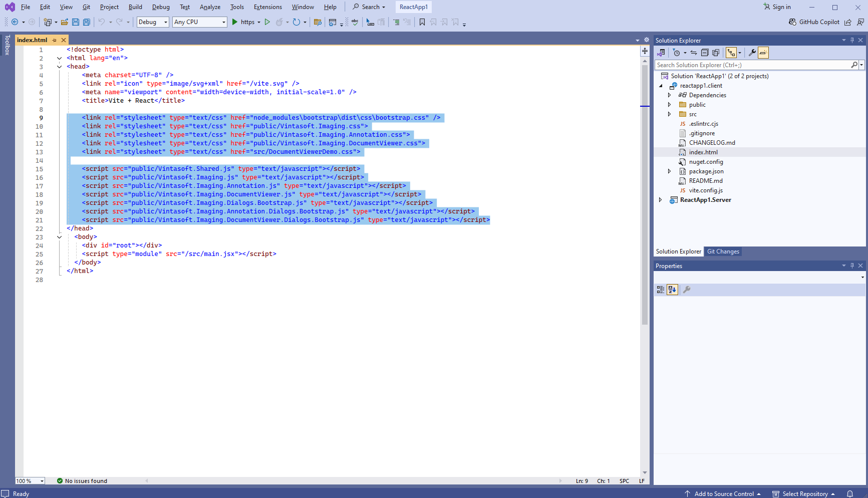Click the feedback icon at top right
Image resolution: width=868 pixels, height=498 pixels.
pyautogui.click(x=860, y=22)
